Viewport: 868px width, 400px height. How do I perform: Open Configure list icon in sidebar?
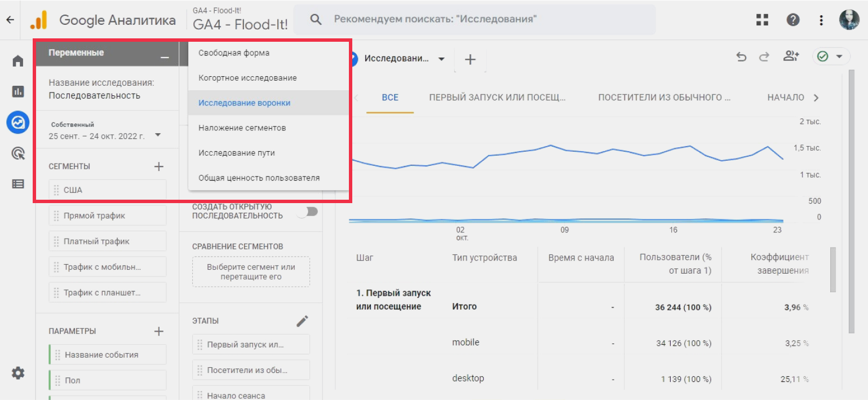[x=18, y=183]
